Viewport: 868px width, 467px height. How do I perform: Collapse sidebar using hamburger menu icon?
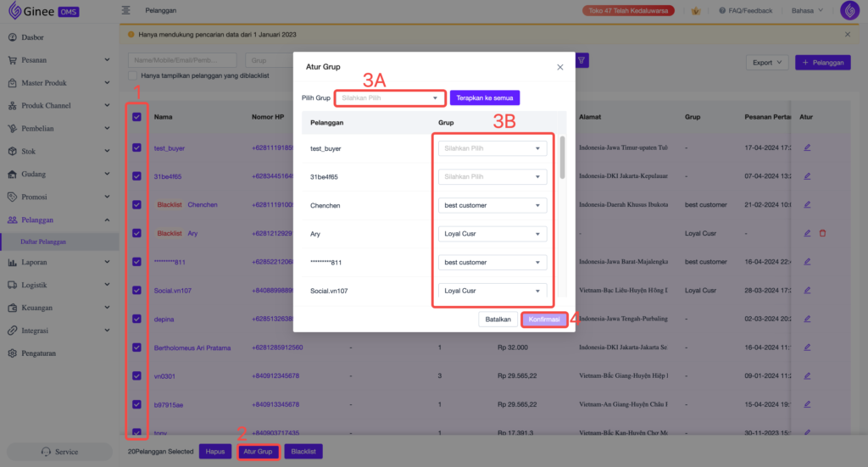(x=125, y=10)
